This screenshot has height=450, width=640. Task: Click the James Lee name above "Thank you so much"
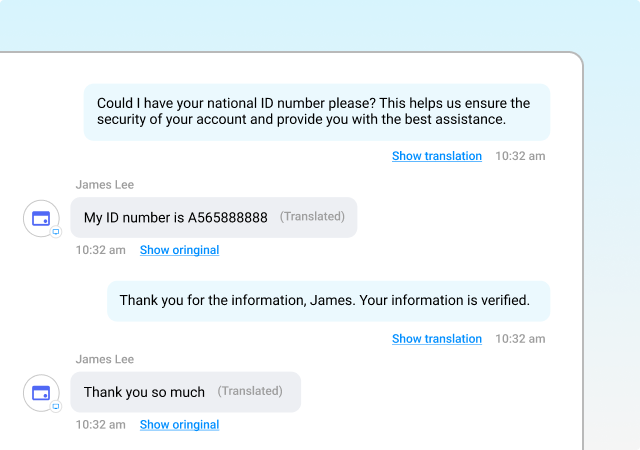(x=104, y=359)
